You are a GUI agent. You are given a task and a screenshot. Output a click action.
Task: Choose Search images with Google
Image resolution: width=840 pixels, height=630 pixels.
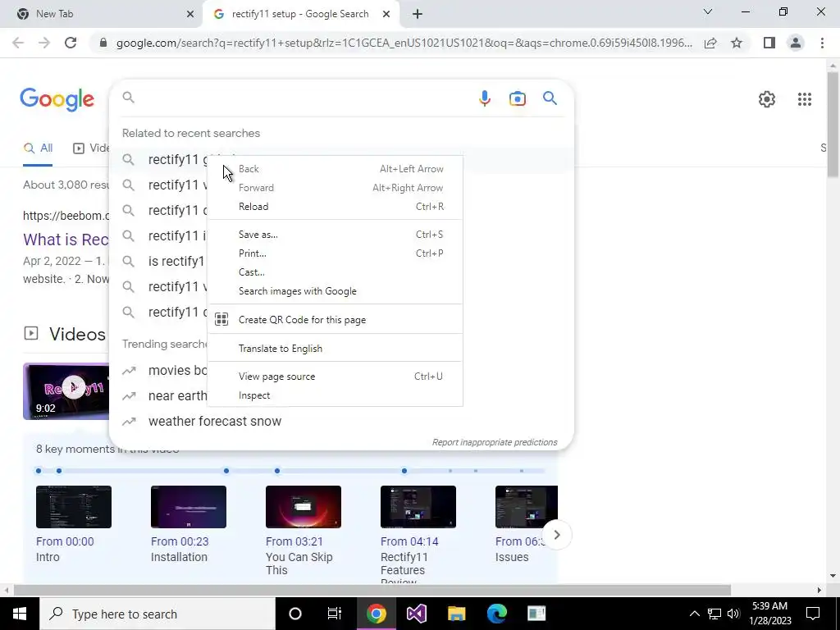[x=335, y=291]
